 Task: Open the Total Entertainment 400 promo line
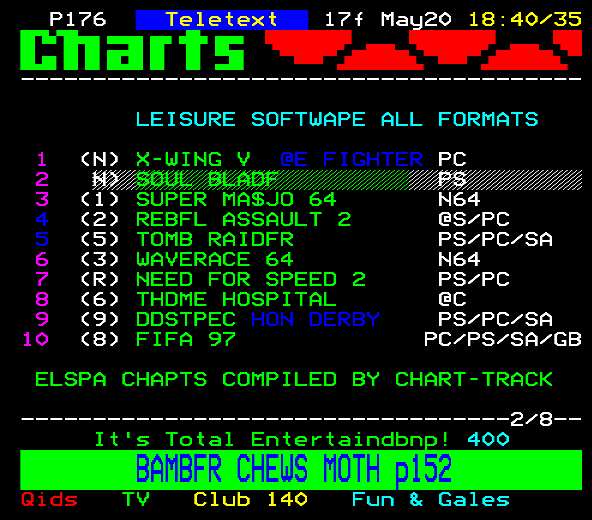[302, 439]
